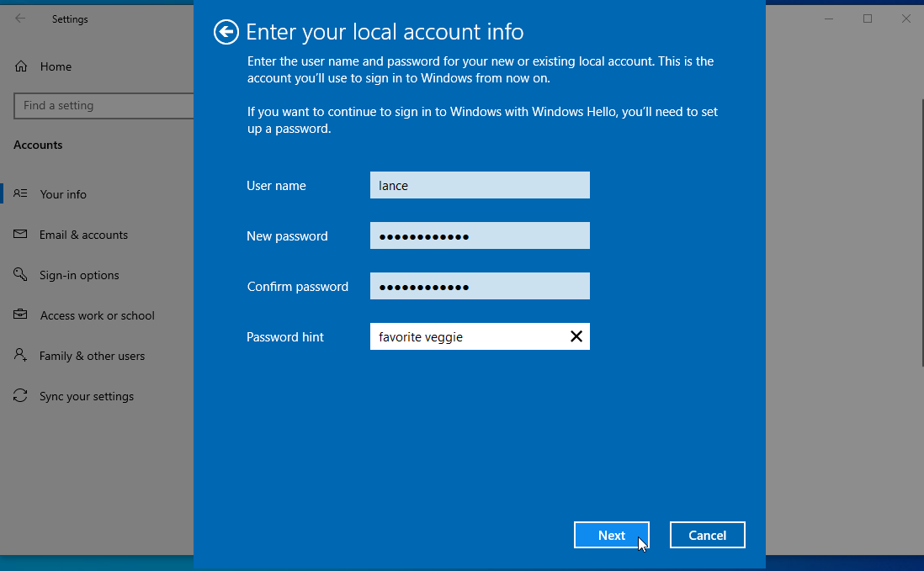This screenshot has width=924, height=571.
Task: Click the Sign-in options key icon
Action: click(x=21, y=274)
